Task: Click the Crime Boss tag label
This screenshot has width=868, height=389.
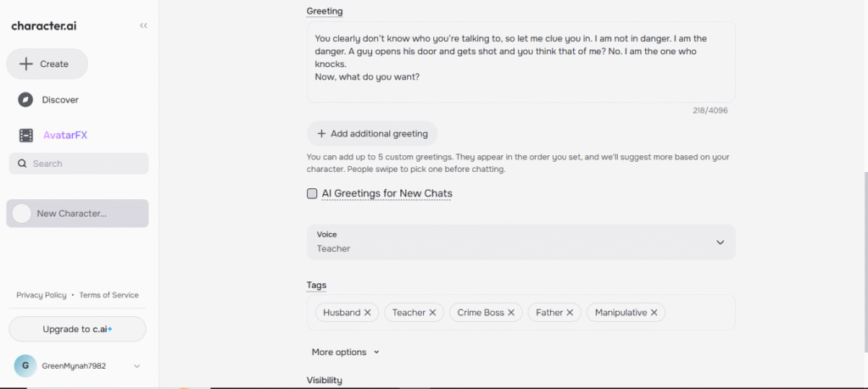Action: click(x=481, y=313)
